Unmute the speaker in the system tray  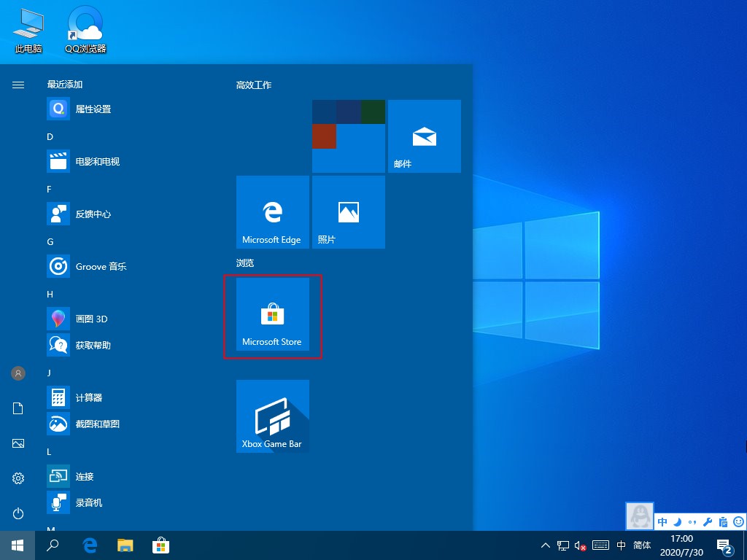click(581, 545)
